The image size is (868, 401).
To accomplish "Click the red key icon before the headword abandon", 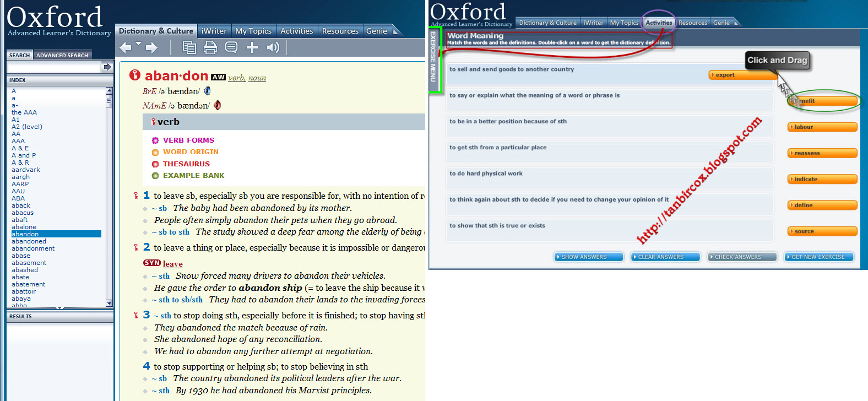I will pos(135,75).
